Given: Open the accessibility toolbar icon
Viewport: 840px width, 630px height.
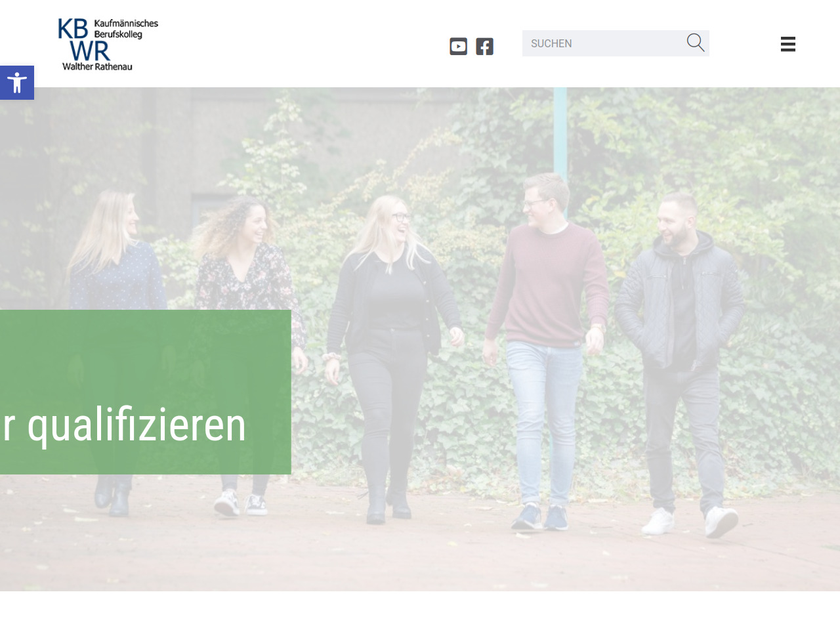Looking at the screenshot, I should 17,83.
